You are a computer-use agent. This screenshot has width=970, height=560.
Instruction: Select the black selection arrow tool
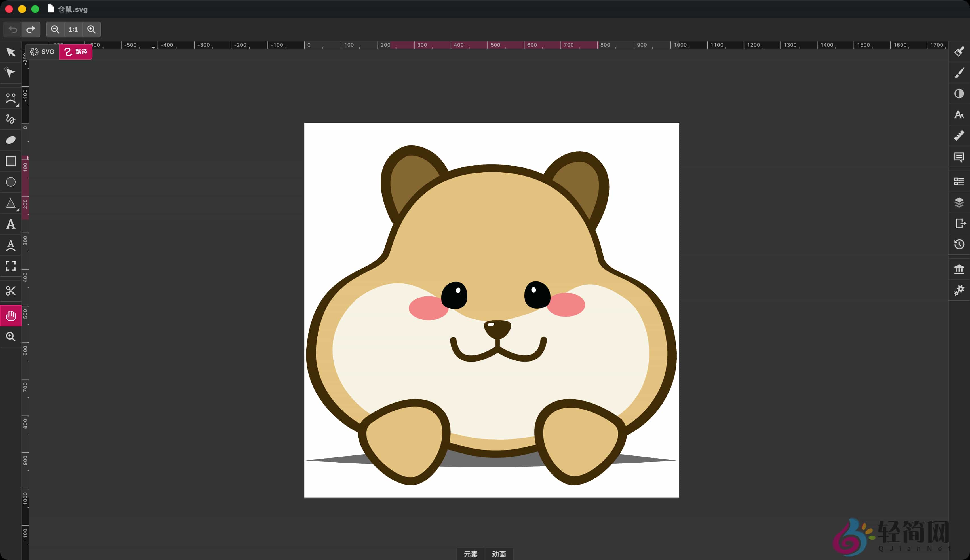(x=10, y=52)
